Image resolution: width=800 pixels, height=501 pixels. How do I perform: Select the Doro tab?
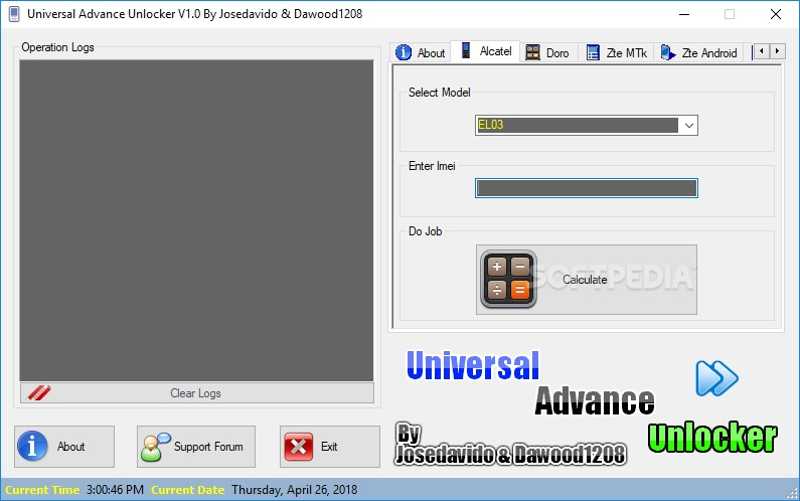click(548, 53)
